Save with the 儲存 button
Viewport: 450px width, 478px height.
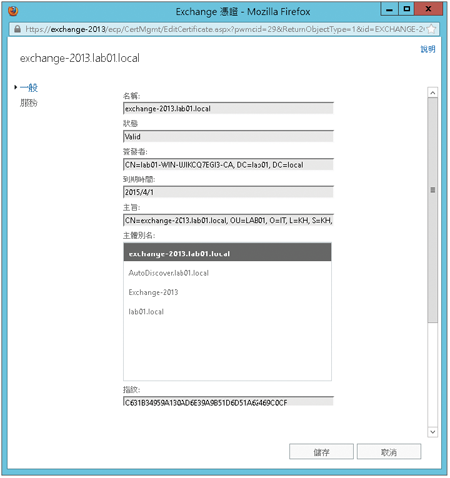click(321, 452)
